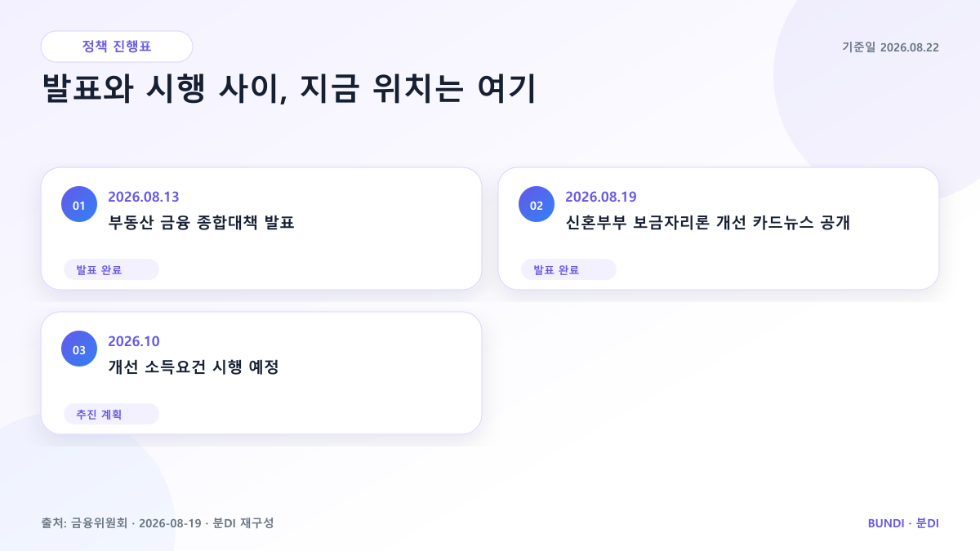Select the date 2026.08.13
980x551 pixels.
click(144, 197)
